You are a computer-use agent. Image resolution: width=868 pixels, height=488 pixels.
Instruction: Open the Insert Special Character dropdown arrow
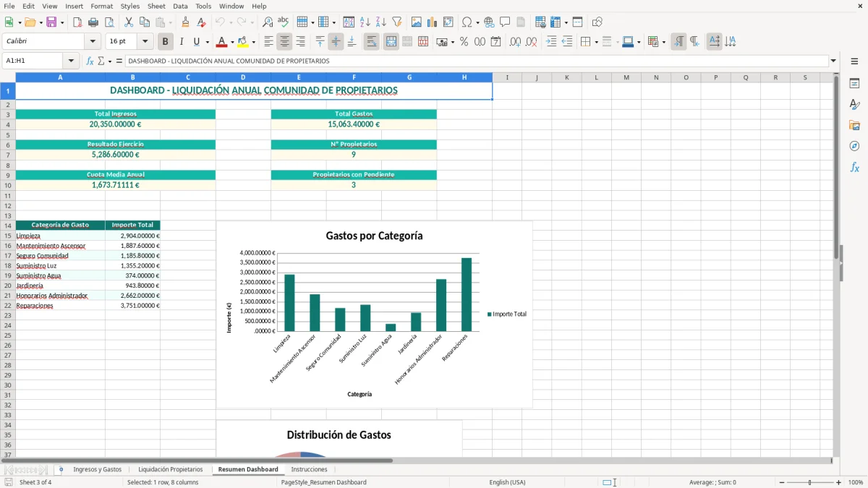(477, 22)
